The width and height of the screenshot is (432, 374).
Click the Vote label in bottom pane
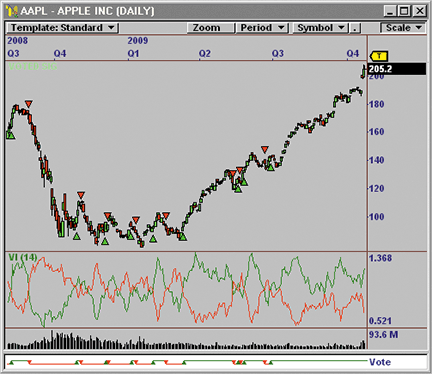pyautogui.click(x=380, y=362)
